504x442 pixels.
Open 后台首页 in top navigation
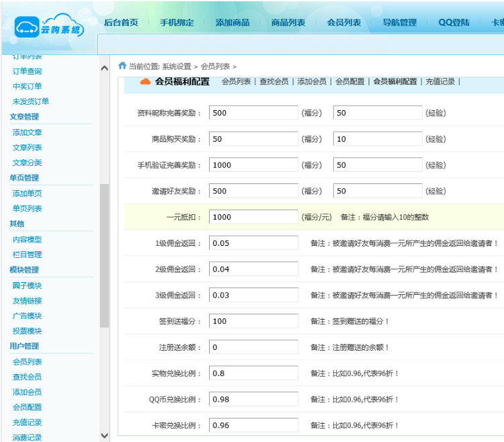click(x=121, y=22)
